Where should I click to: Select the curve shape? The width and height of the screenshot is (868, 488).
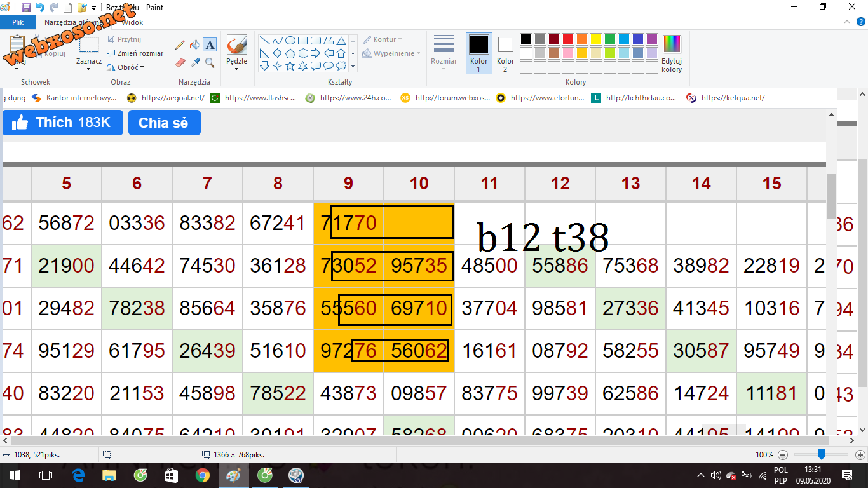point(278,40)
